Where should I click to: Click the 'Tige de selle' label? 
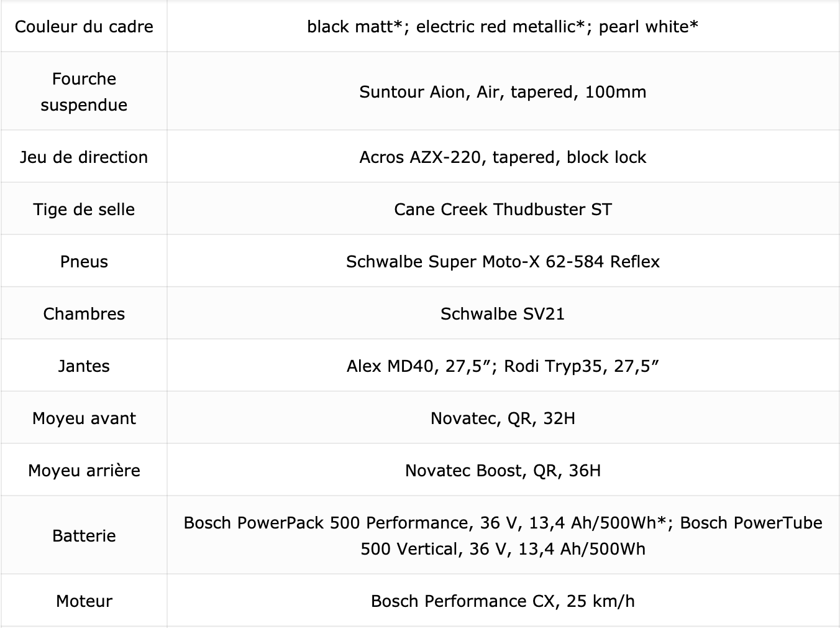pos(84,209)
